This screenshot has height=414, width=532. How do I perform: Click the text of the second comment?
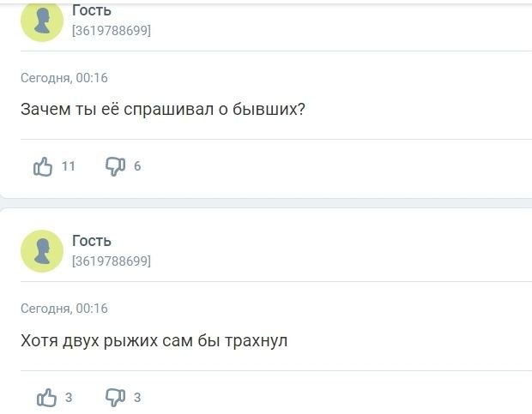coord(154,341)
